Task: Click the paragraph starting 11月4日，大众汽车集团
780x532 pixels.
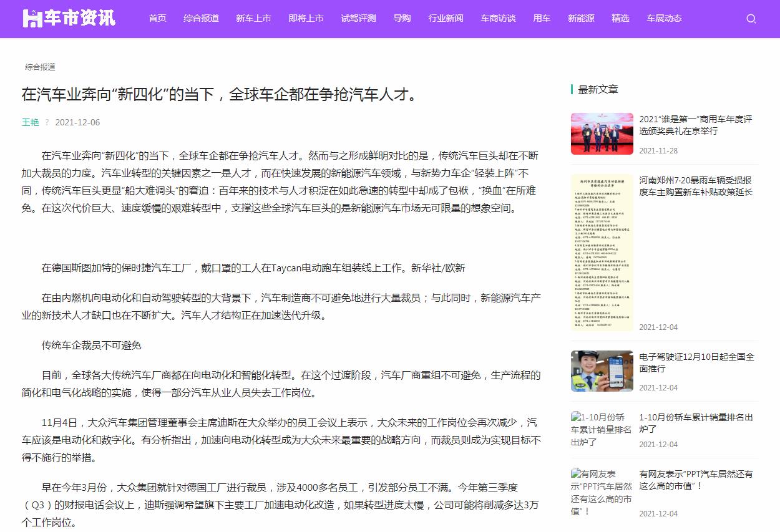Action: click(281, 440)
